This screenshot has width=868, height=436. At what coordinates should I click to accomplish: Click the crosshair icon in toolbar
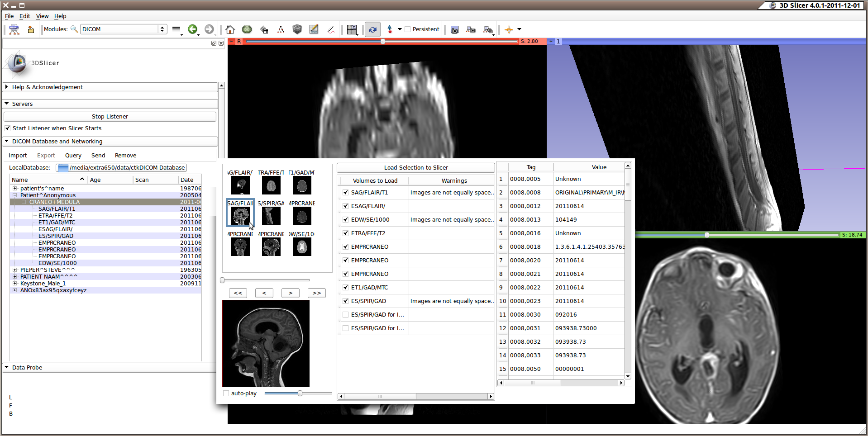[x=509, y=29]
